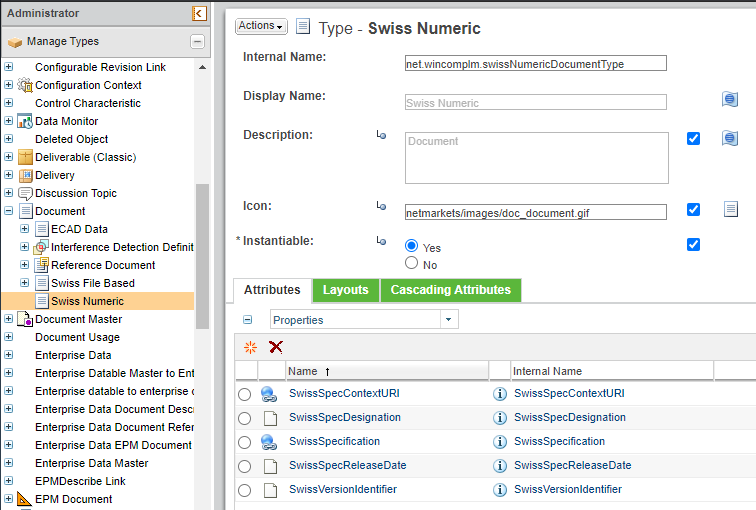Click the Internal Name input field
This screenshot has width=756, height=510.
pos(536,63)
